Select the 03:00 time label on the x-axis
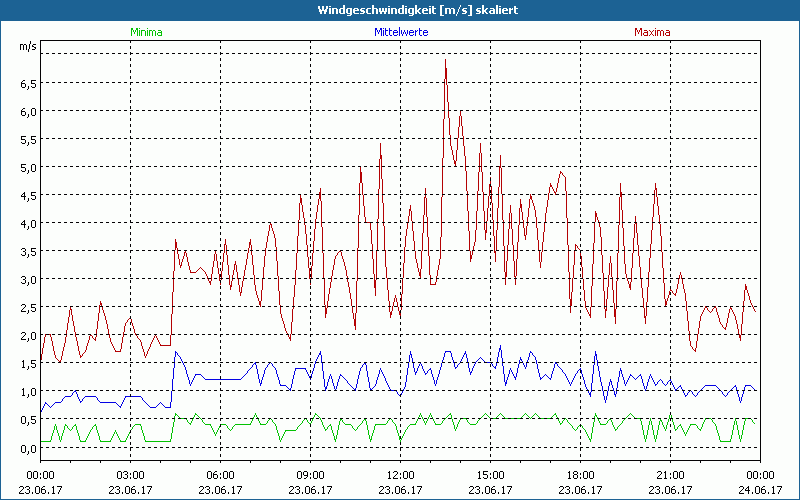The height and width of the screenshot is (500, 800). [x=130, y=475]
